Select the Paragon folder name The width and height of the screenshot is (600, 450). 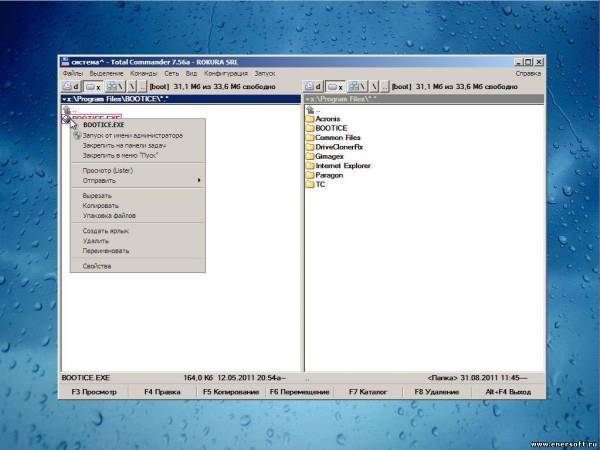pyautogui.click(x=329, y=175)
